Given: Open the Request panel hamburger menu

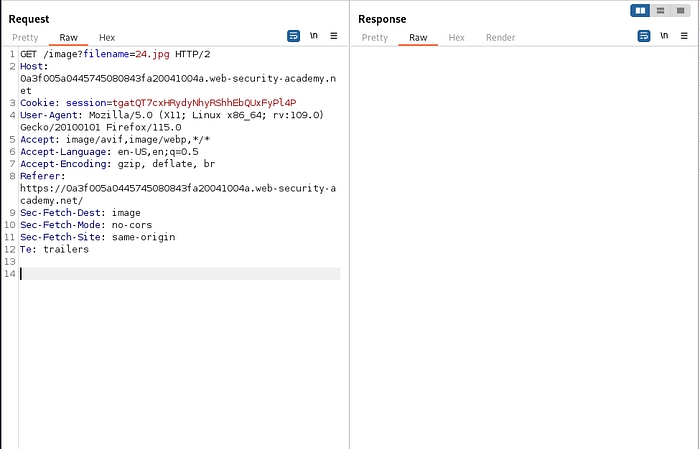Looking at the screenshot, I should point(334,36).
